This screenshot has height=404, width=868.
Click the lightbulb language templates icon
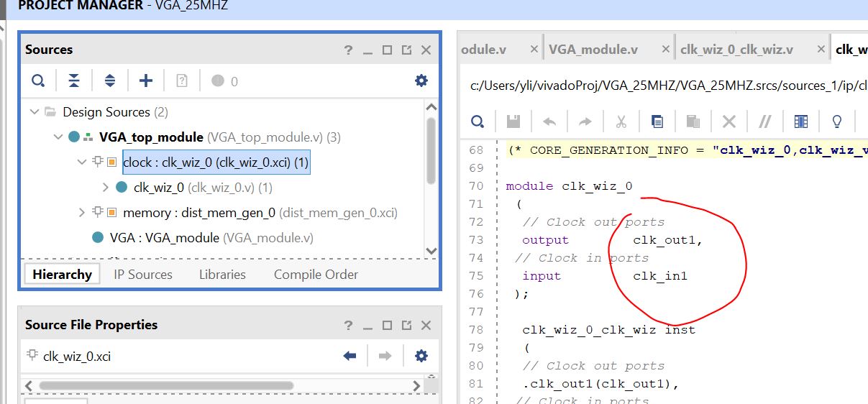point(837,121)
